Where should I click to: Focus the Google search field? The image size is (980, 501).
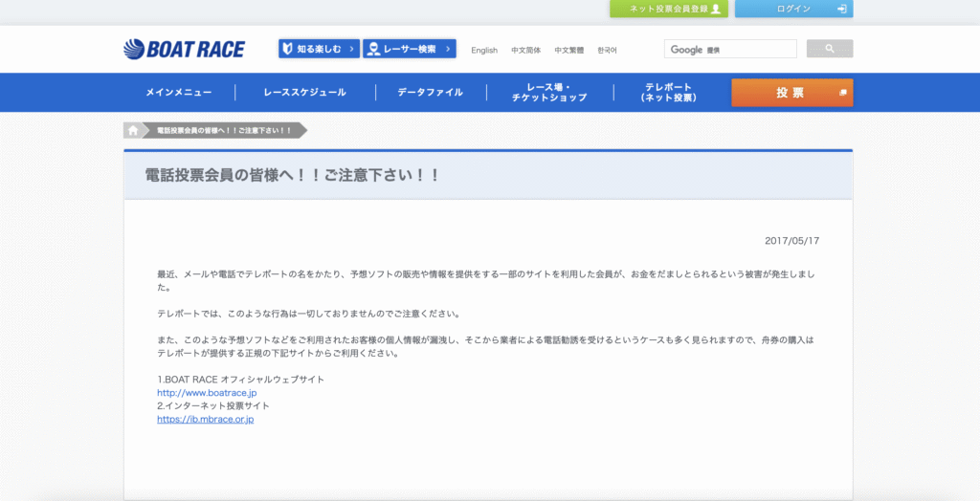pos(730,49)
